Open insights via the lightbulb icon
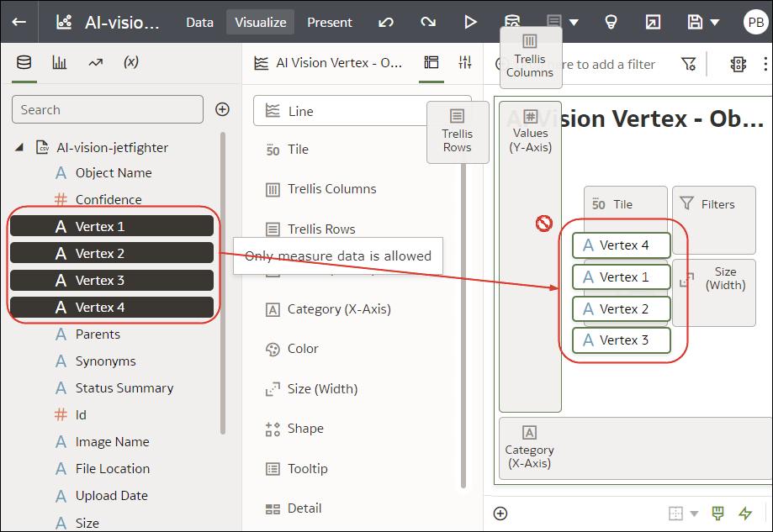Image resolution: width=773 pixels, height=532 pixels. (x=612, y=23)
